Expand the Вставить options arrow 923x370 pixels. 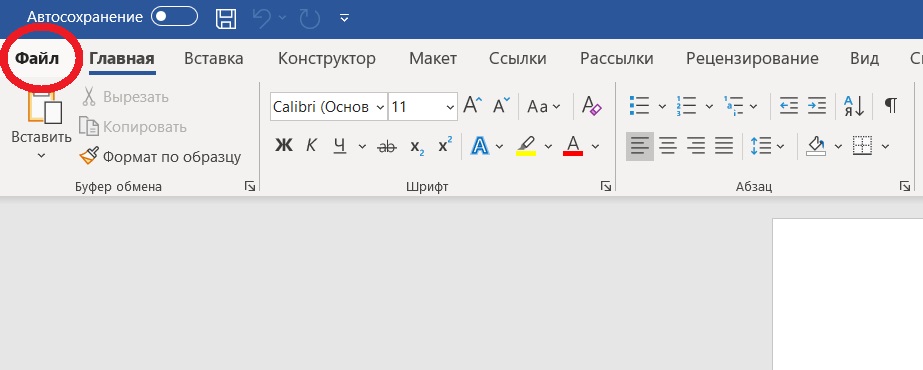(41, 156)
